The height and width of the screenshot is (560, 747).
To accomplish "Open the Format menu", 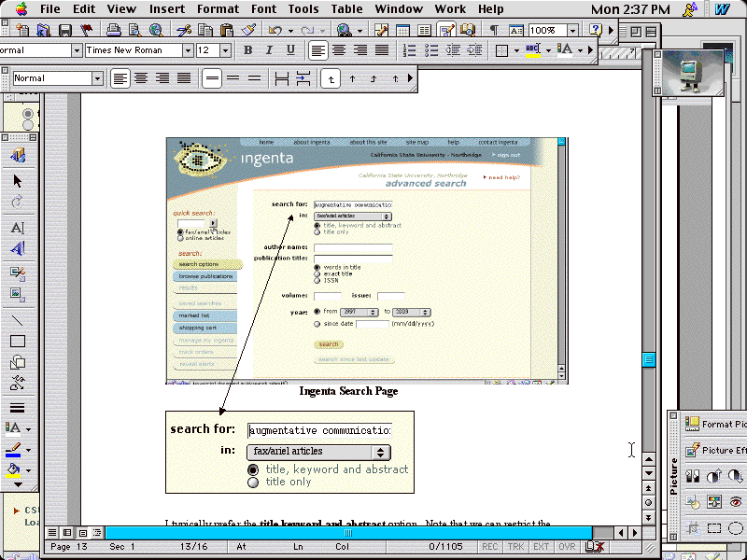I will coord(218,9).
